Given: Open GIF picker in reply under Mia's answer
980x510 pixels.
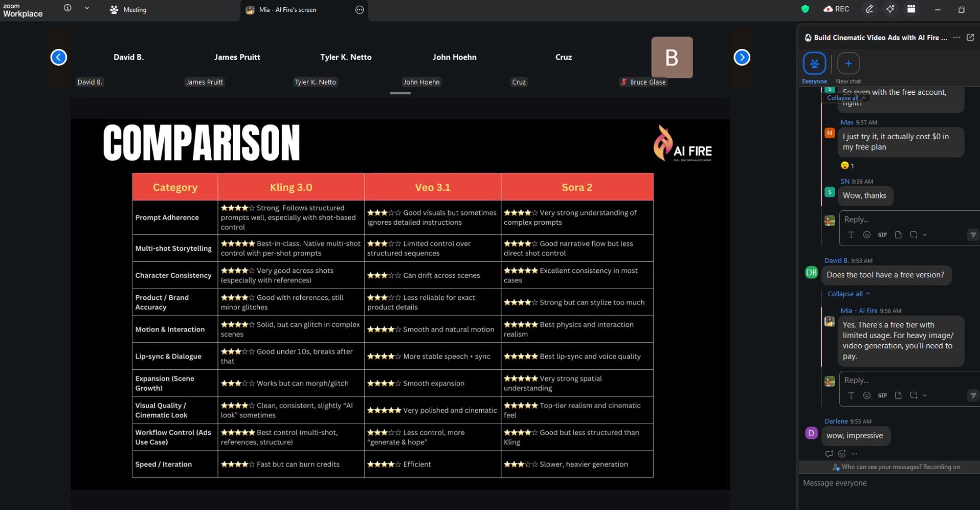Looking at the screenshot, I should (x=883, y=396).
